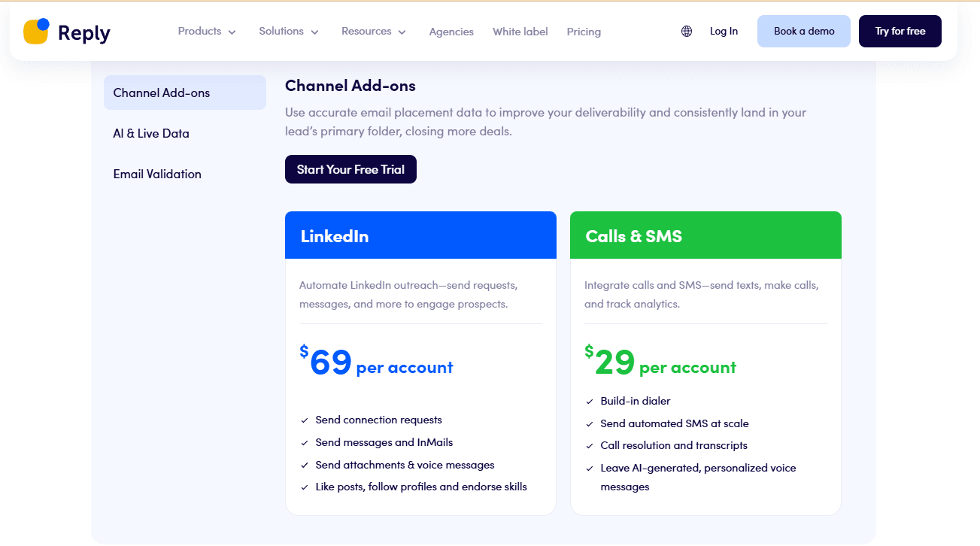Click the checkmark beside Send connection requests
This screenshot has width=980, height=546.
(305, 420)
